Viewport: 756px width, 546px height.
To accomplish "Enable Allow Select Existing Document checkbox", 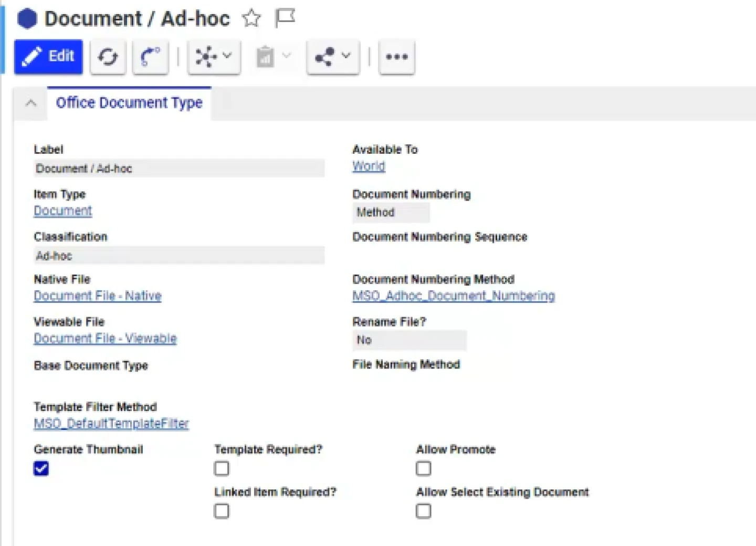I will (x=424, y=511).
